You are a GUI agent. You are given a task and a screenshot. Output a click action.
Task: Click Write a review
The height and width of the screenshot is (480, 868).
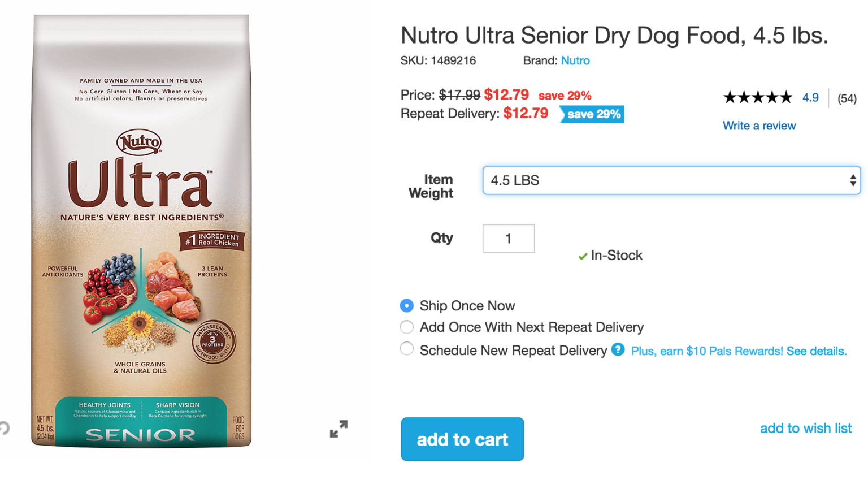[x=759, y=126]
